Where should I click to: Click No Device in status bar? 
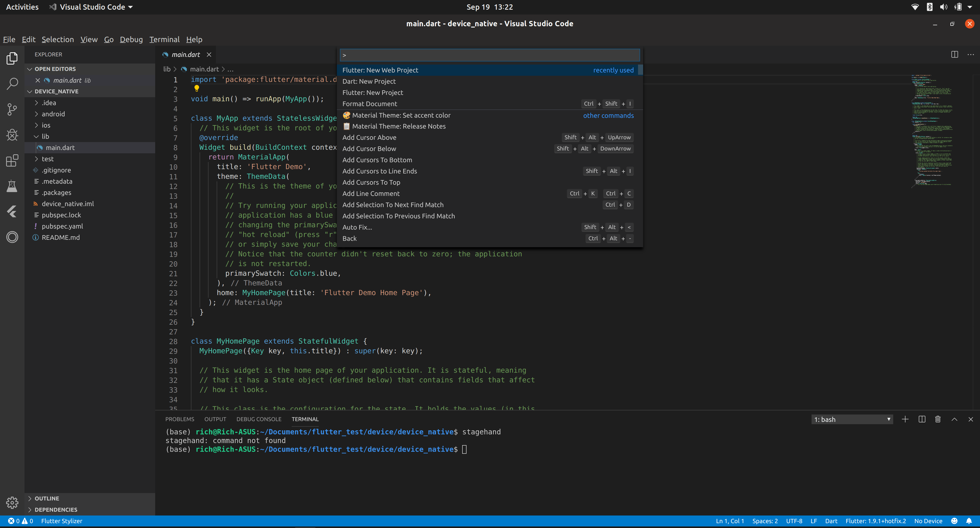click(928, 521)
